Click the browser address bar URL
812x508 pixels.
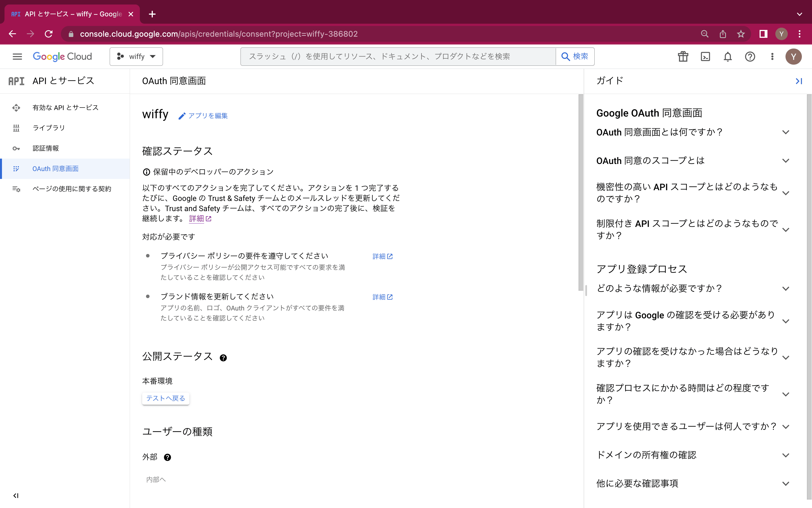pyautogui.click(x=219, y=34)
